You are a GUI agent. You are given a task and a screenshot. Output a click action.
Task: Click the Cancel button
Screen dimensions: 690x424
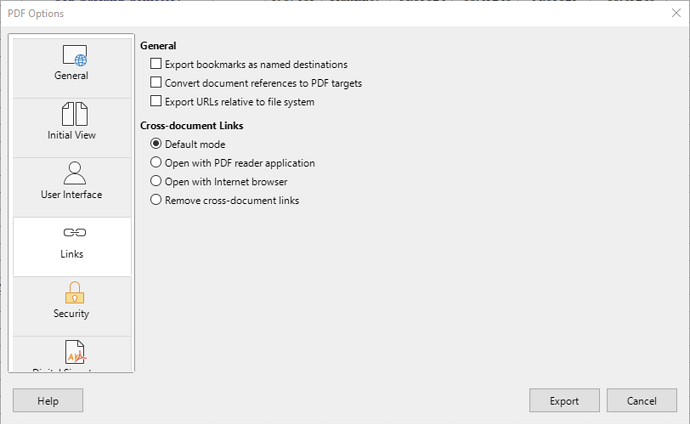click(x=642, y=400)
